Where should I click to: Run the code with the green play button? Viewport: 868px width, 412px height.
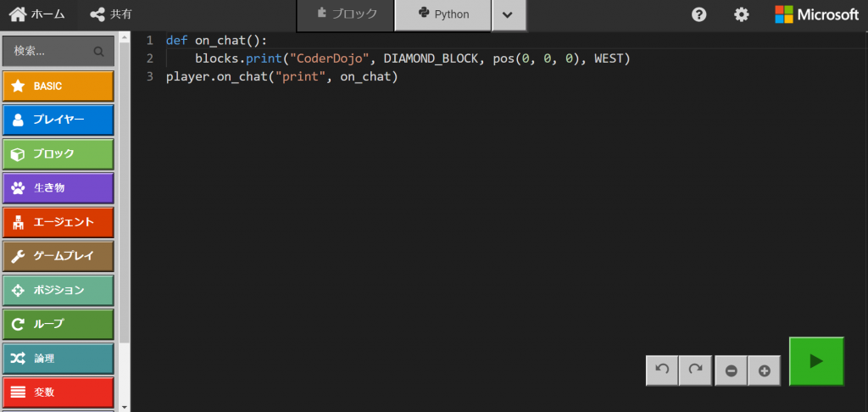point(816,361)
